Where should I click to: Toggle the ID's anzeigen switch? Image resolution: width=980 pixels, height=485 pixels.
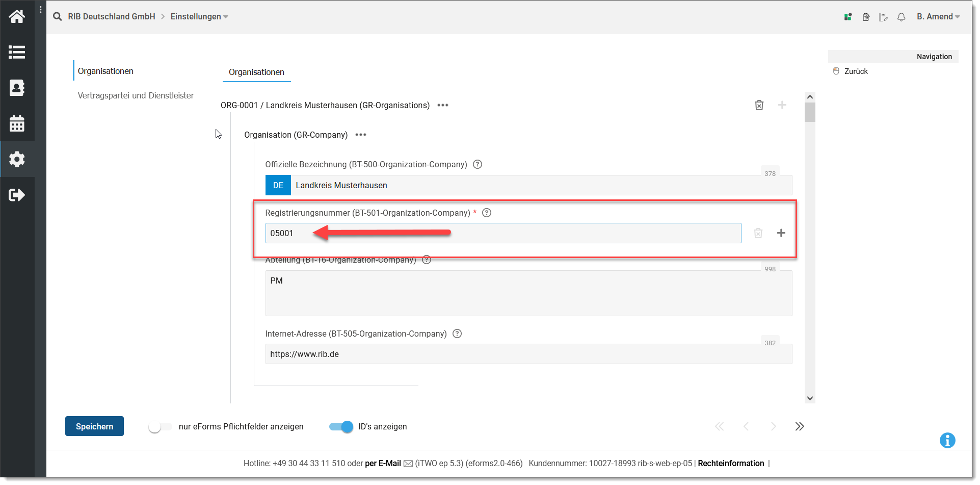coord(341,427)
